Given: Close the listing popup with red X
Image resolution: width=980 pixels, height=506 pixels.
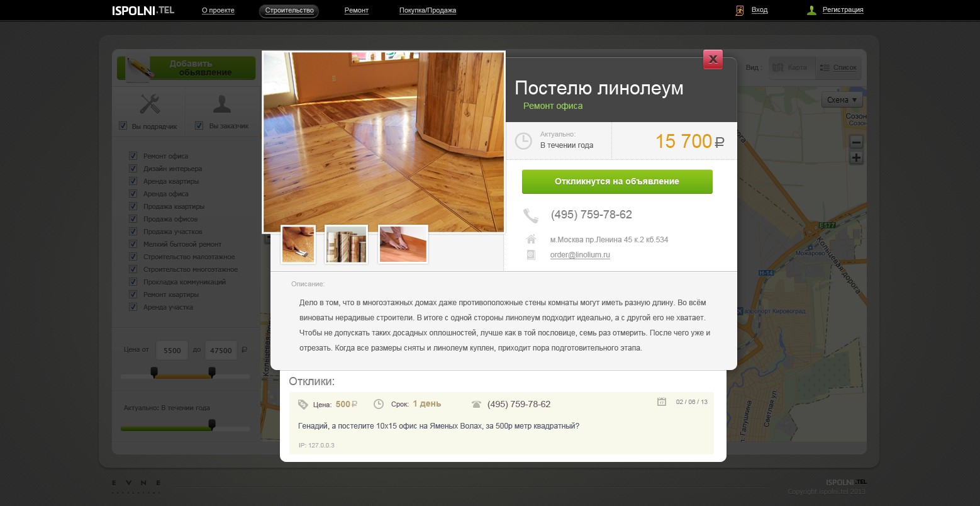Looking at the screenshot, I should [713, 59].
